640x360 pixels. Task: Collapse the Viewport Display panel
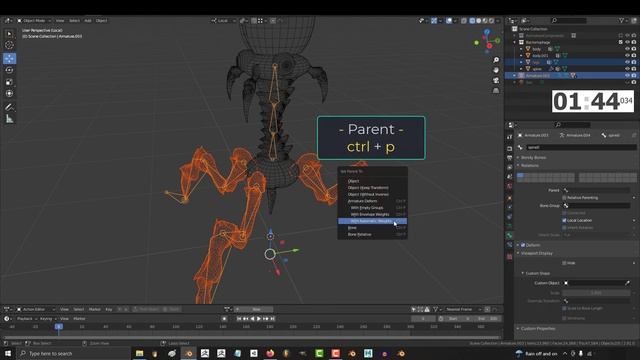coord(536,253)
